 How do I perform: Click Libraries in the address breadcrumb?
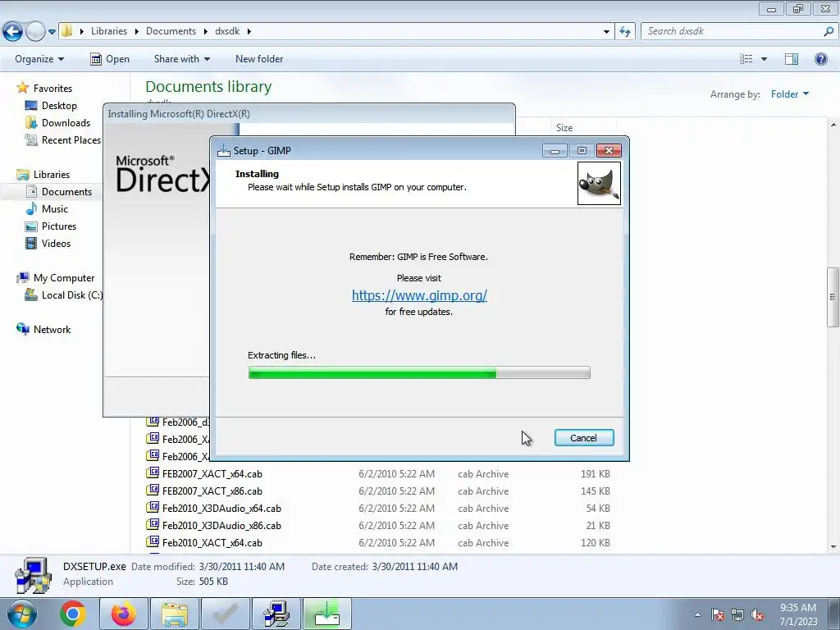[109, 31]
